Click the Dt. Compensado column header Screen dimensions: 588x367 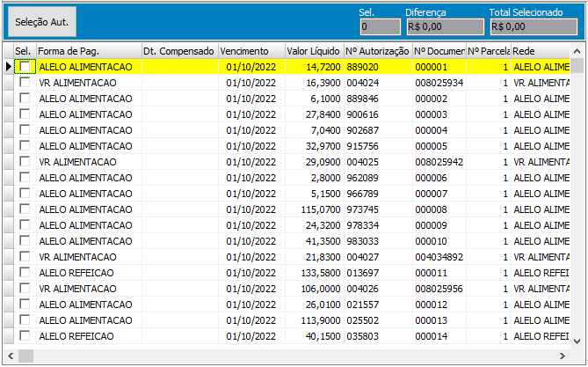coord(178,51)
